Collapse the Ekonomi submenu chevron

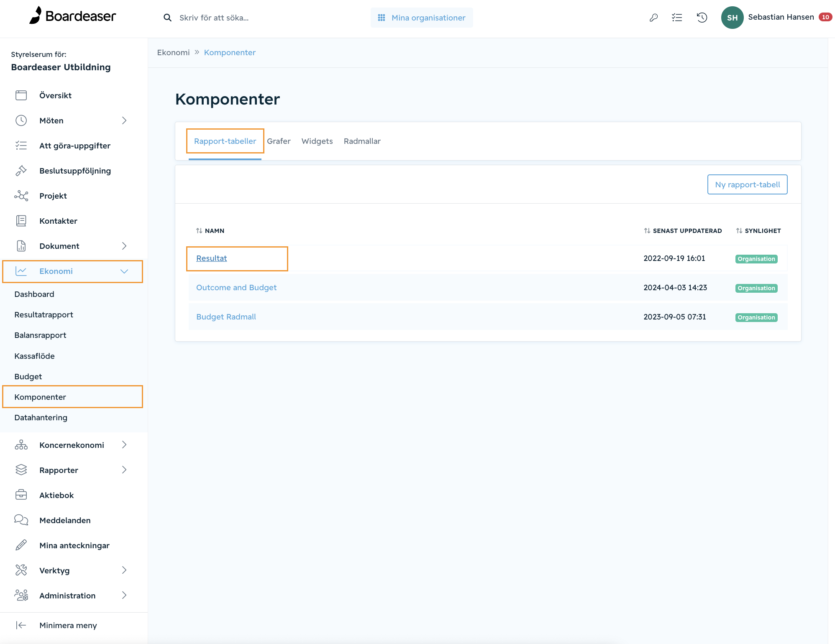124,271
